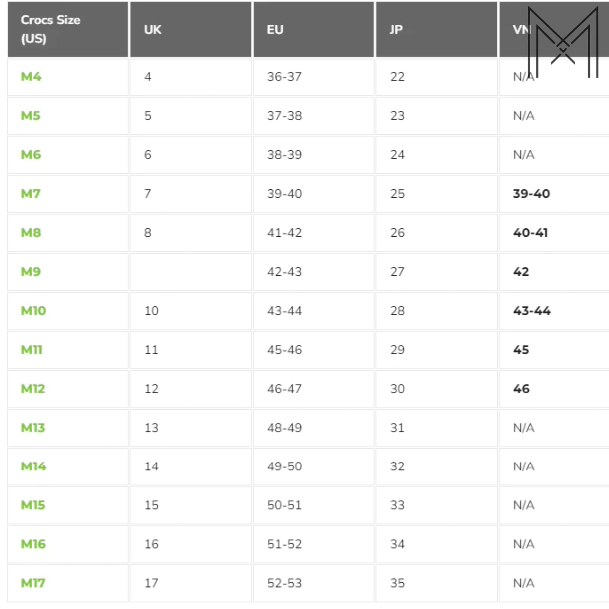Select VN value 43-44 in M10 row
The height and width of the screenshot is (609, 609).
[532, 311]
